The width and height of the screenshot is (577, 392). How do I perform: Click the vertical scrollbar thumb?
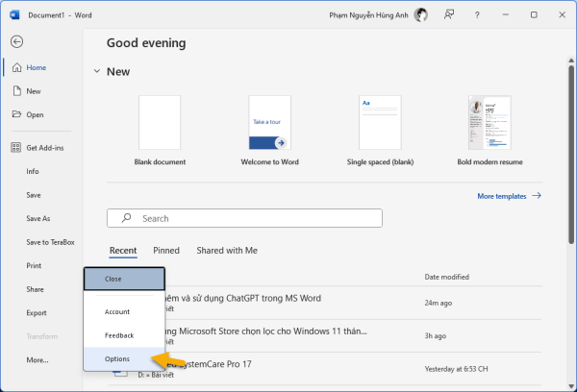pos(570,155)
